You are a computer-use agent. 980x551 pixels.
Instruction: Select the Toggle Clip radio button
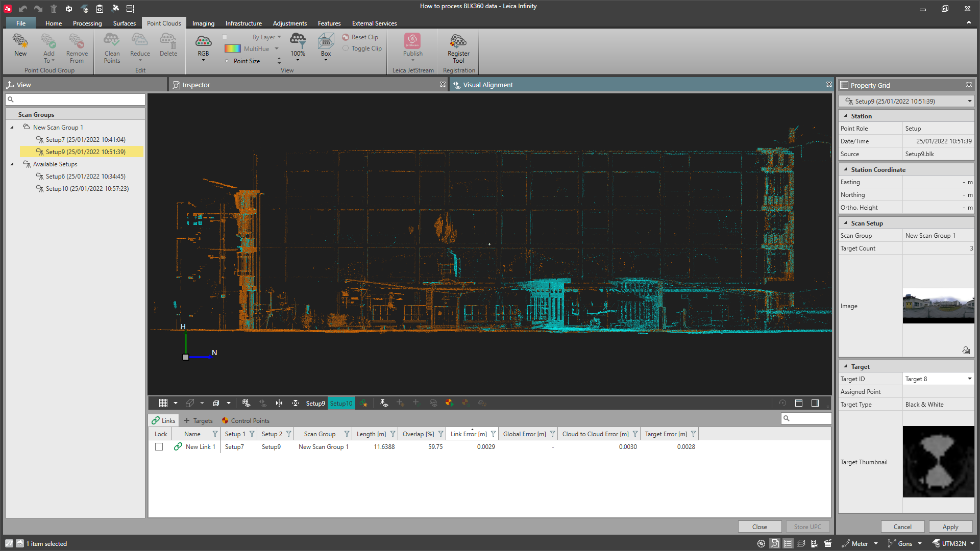click(346, 48)
